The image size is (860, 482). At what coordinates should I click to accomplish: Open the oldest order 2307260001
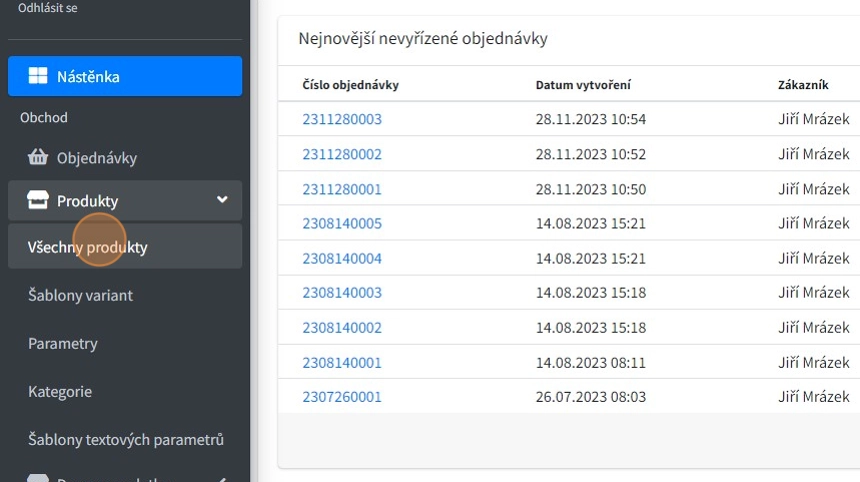point(342,396)
